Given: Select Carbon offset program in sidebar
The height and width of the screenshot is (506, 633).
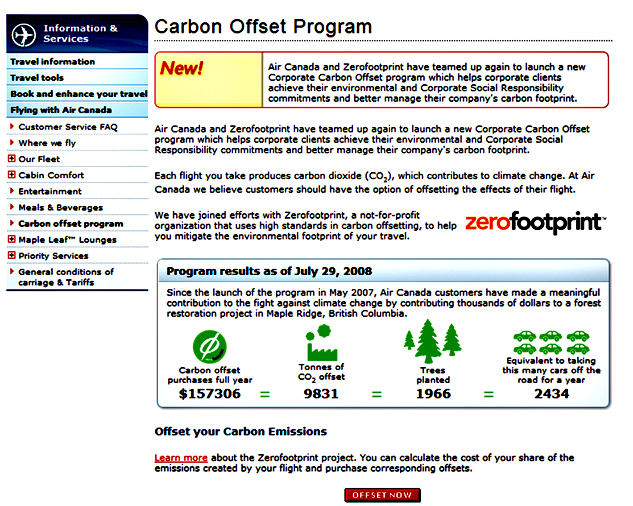Looking at the screenshot, I should coord(71,224).
